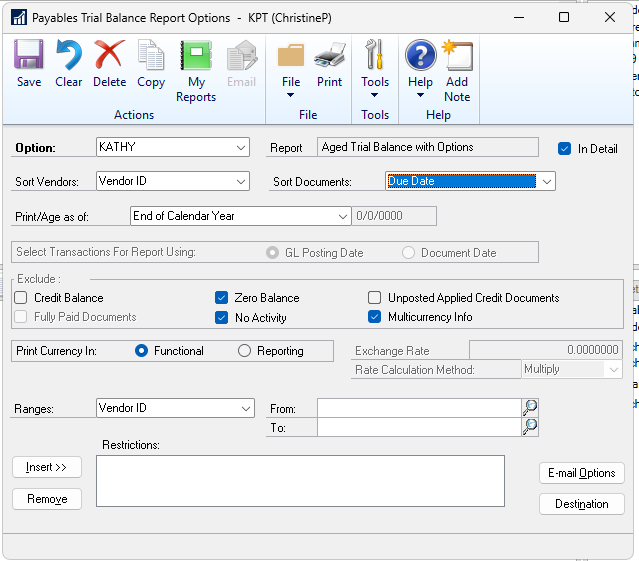Minimize the Report Options window
The width and height of the screenshot is (639, 561).
pos(519,17)
